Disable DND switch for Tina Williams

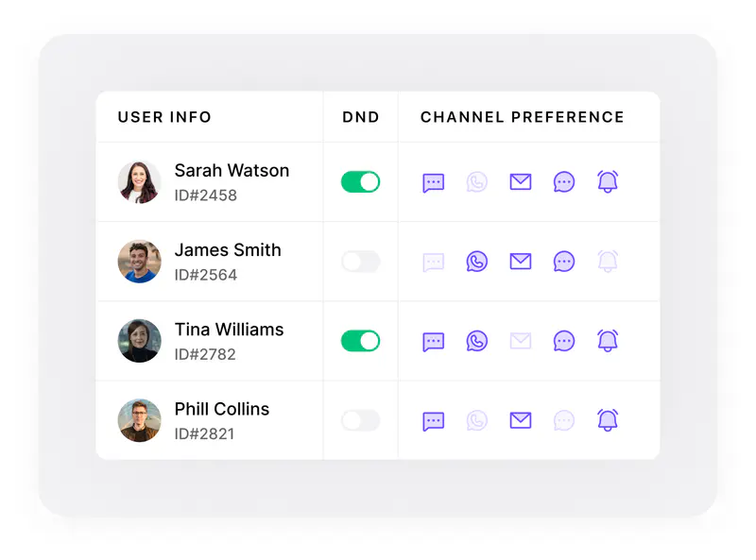click(x=361, y=341)
